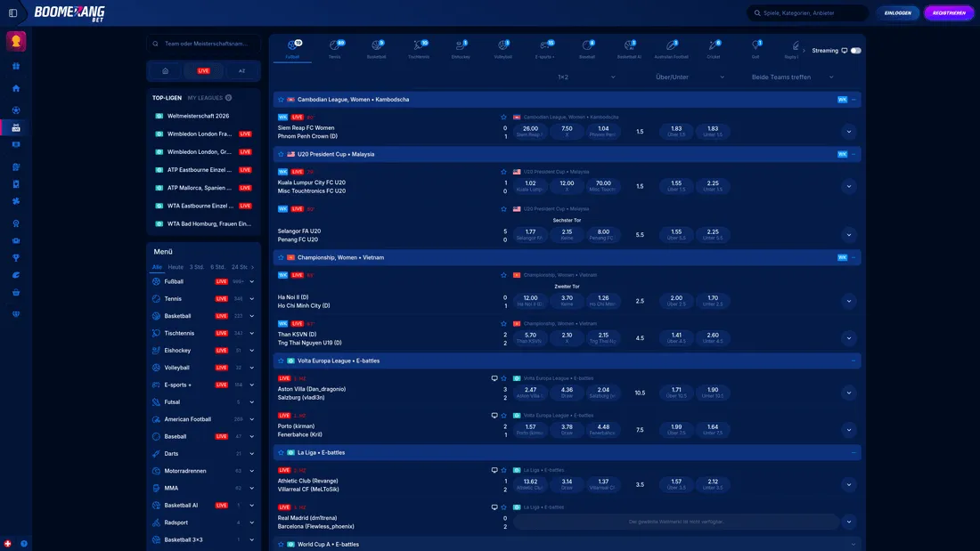The height and width of the screenshot is (551, 980).
Task: Favorite the Ha Noi II match star
Action: [503, 275]
